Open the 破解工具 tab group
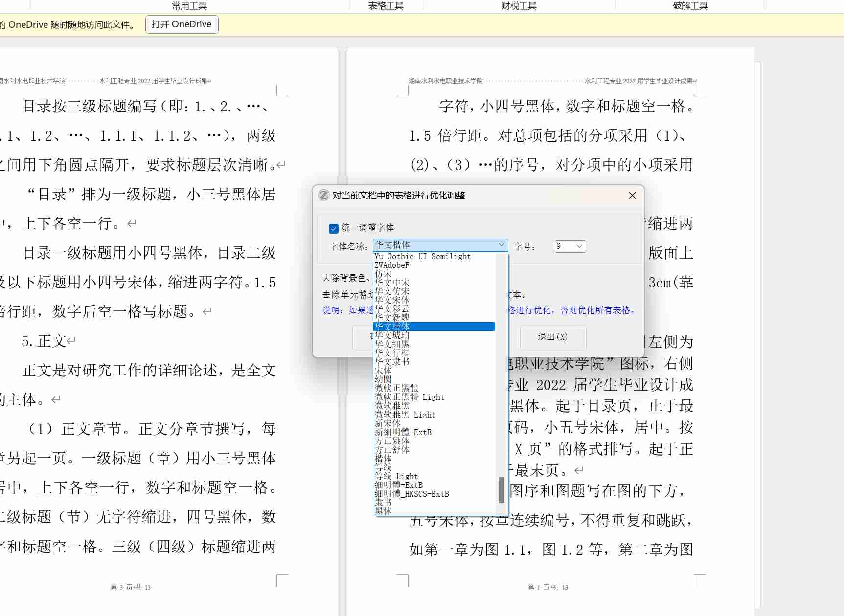The width and height of the screenshot is (844, 616). point(690,6)
